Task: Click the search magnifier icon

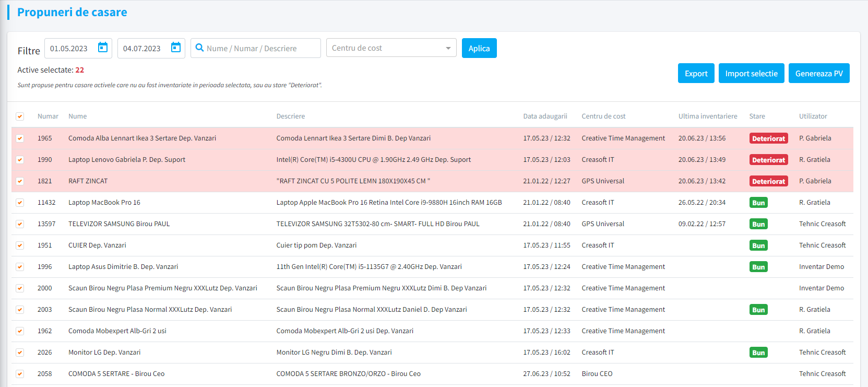Action: (199, 48)
